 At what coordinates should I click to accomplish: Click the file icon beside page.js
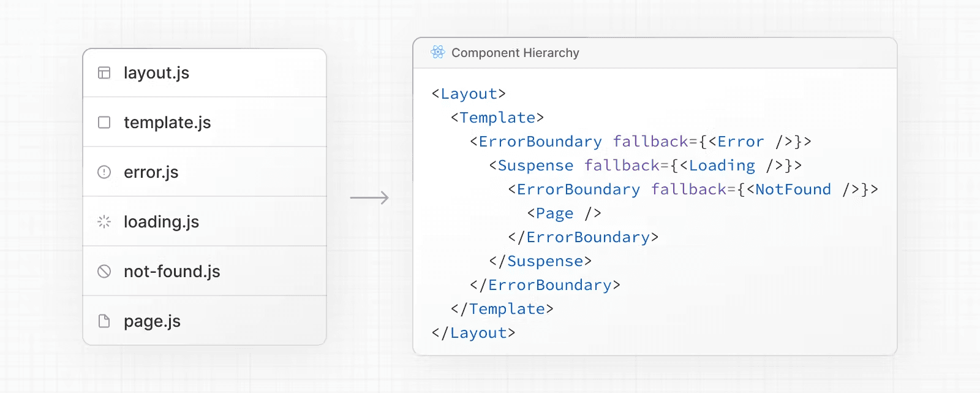coord(104,321)
